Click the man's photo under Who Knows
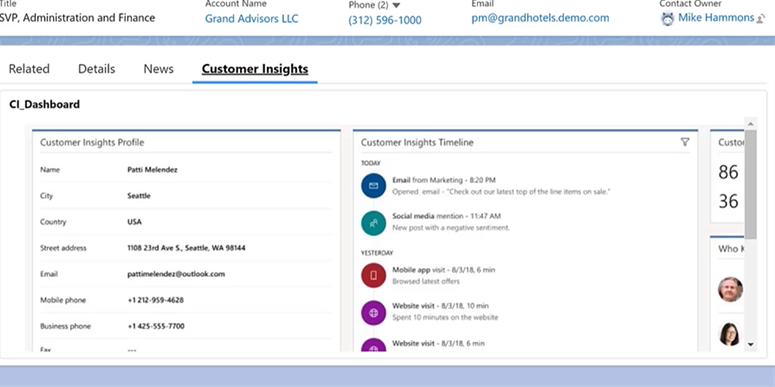Screen dimensions: 775x387 (731, 290)
